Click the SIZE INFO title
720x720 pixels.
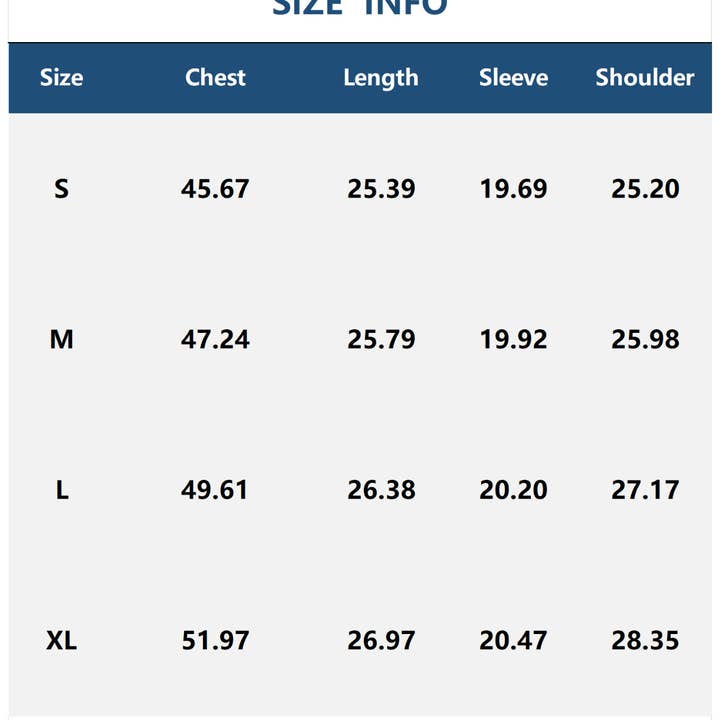click(360, 8)
